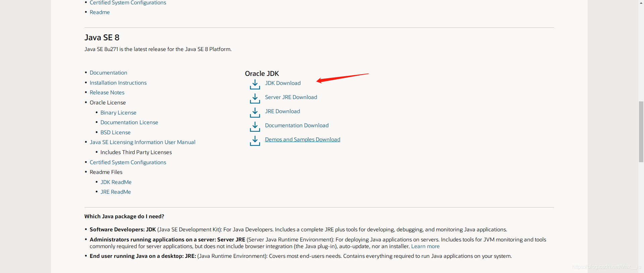Click the page's vertical scrollbar thumb
The height and width of the screenshot is (273, 644).
click(641, 132)
